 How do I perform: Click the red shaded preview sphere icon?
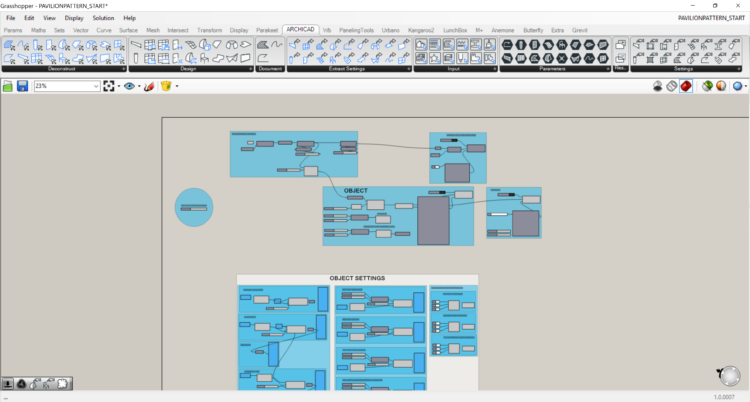click(686, 87)
